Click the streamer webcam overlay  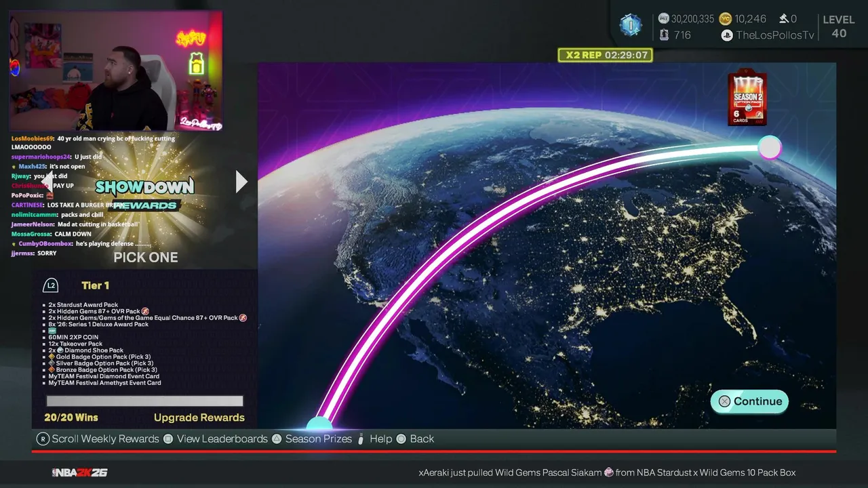(x=116, y=70)
